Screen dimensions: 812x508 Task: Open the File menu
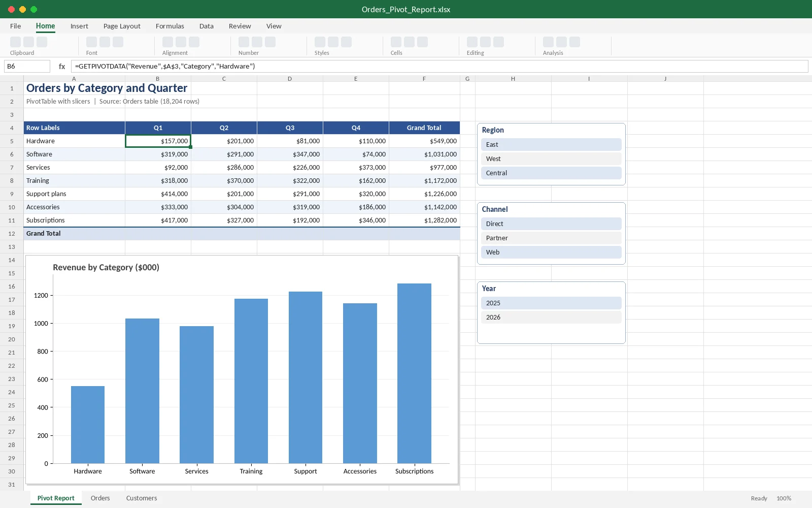pyautogui.click(x=16, y=26)
